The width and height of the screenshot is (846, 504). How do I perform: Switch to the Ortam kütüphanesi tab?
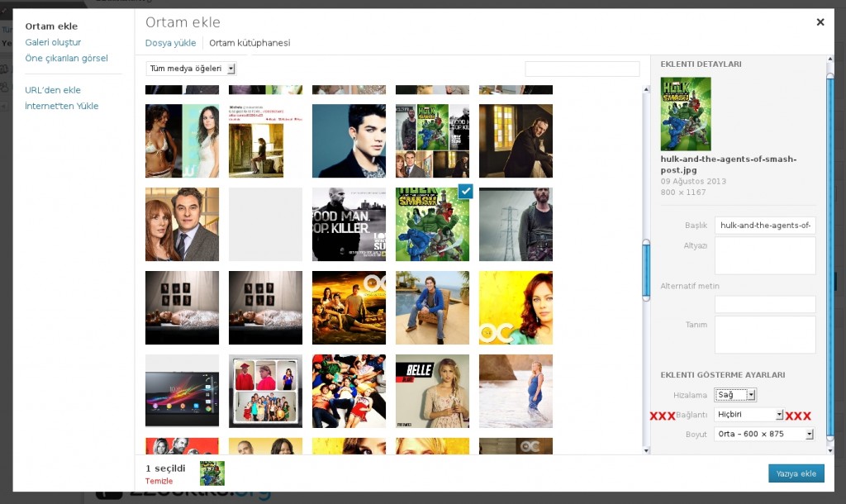250,43
